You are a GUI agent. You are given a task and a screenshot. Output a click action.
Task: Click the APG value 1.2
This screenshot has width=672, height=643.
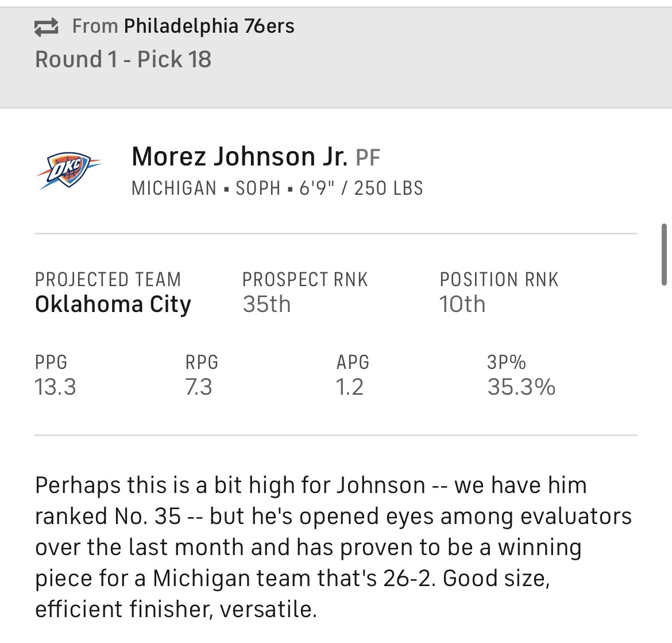pyautogui.click(x=349, y=387)
